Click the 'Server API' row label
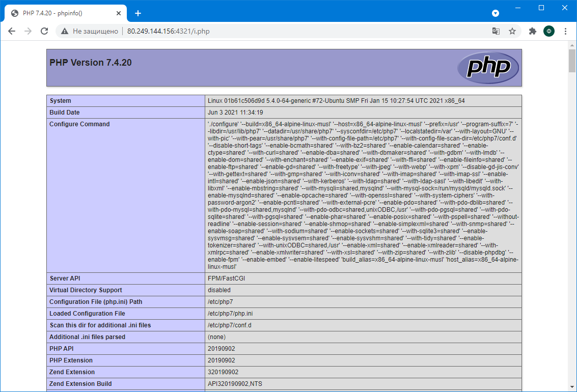Screen dimensions: 577x392 point(65,278)
